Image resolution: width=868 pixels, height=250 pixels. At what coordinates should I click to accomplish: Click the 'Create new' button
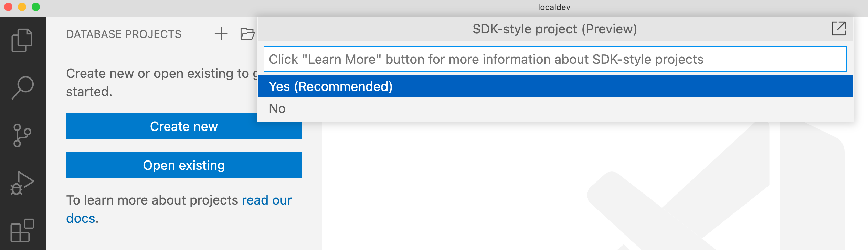(x=183, y=126)
